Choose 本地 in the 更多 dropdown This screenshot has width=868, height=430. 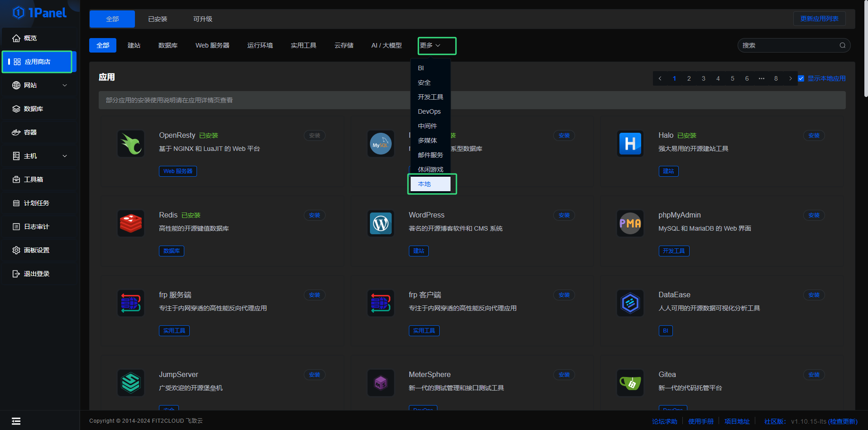pos(431,184)
